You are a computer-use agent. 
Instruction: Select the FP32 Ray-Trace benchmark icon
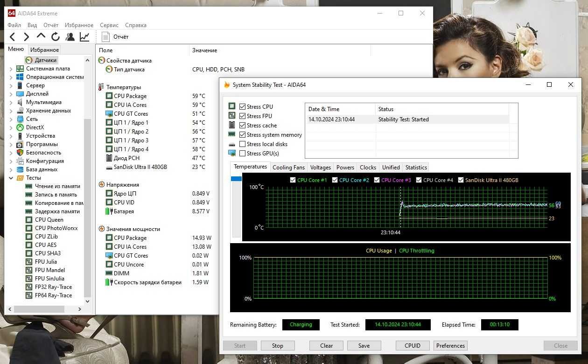(x=29, y=287)
